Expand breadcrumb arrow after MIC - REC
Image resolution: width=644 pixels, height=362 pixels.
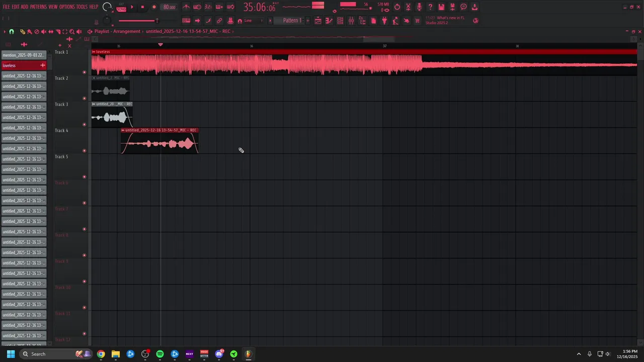[x=233, y=31]
